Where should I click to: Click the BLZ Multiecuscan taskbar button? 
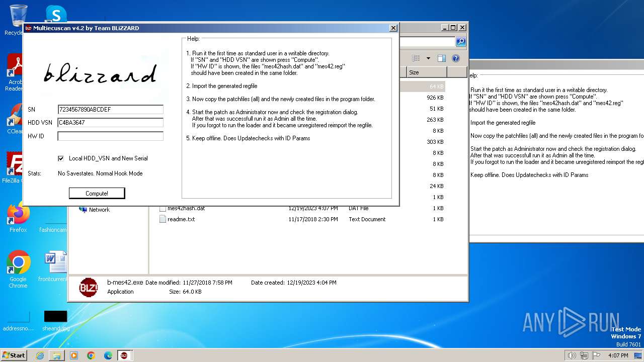(x=124, y=355)
